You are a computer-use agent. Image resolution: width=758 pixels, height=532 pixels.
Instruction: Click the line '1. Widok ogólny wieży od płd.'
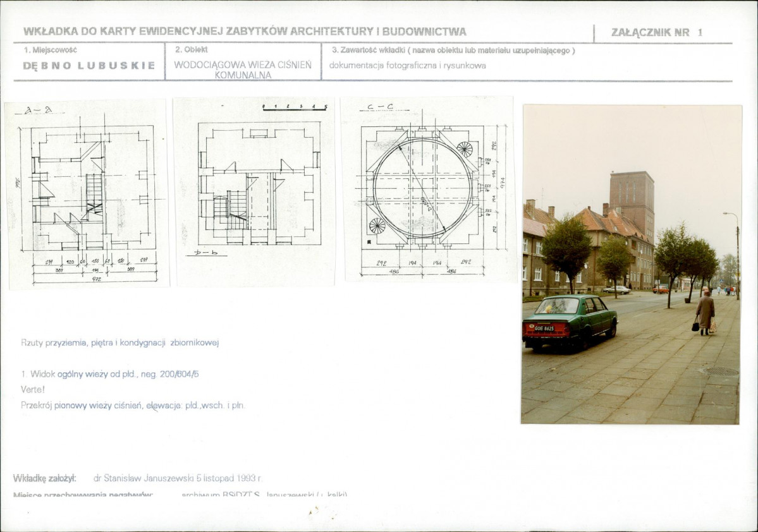pyautogui.click(x=110, y=374)
